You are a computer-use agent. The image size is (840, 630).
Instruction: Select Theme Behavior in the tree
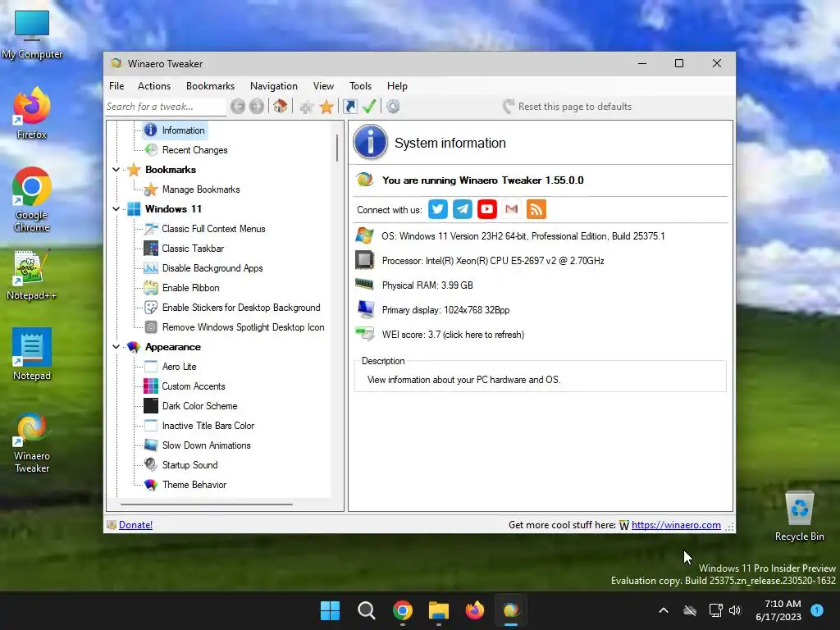click(x=194, y=485)
